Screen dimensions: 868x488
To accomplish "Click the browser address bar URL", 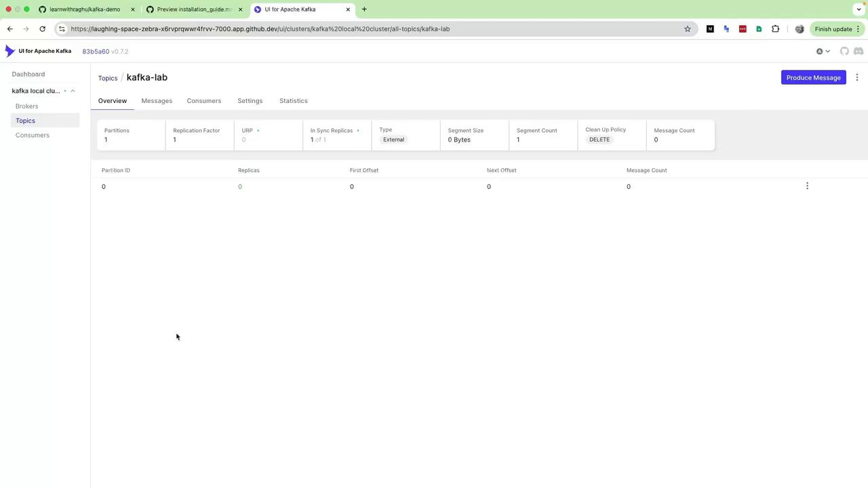I will 260,29.
